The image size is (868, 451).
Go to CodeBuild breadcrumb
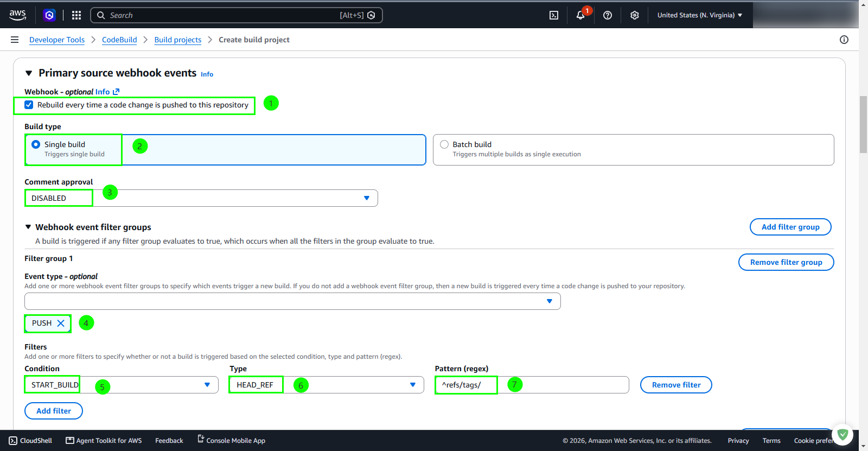(x=119, y=40)
